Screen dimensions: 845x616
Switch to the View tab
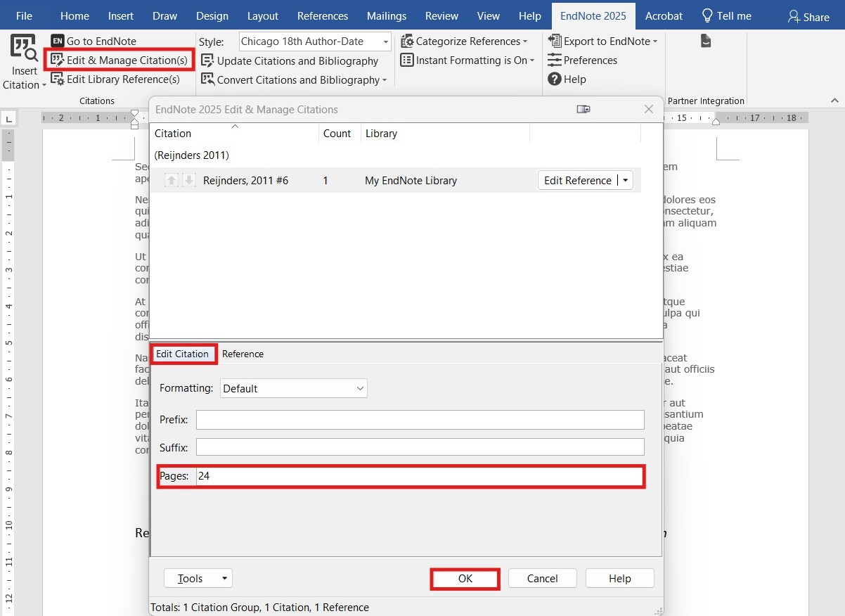point(489,15)
